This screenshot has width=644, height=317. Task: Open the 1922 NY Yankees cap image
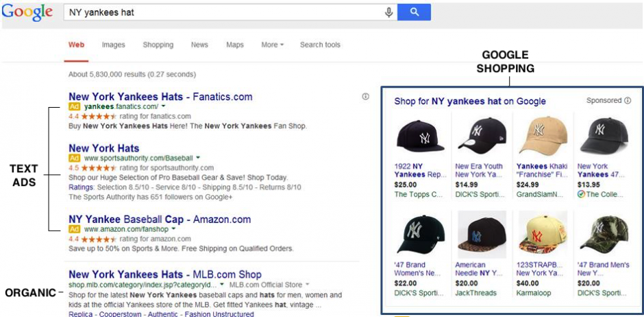coord(420,135)
